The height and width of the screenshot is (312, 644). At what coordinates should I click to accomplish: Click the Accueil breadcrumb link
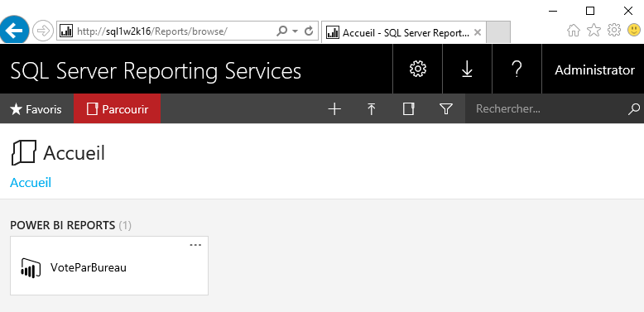[31, 182]
